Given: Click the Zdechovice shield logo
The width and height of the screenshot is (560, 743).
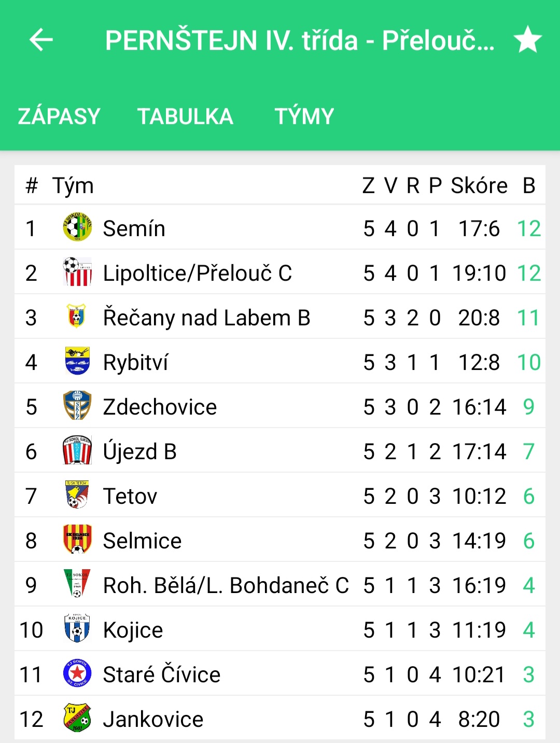Looking at the screenshot, I should tap(77, 406).
